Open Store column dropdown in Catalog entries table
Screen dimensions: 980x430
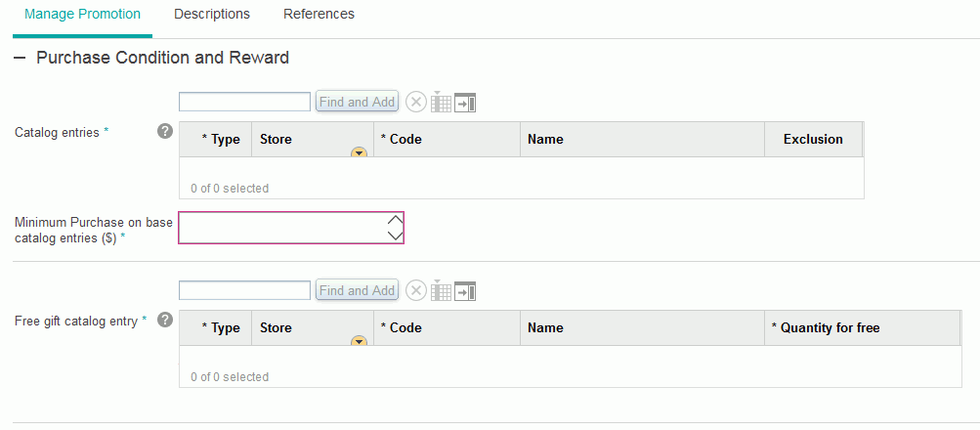click(x=358, y=152)
